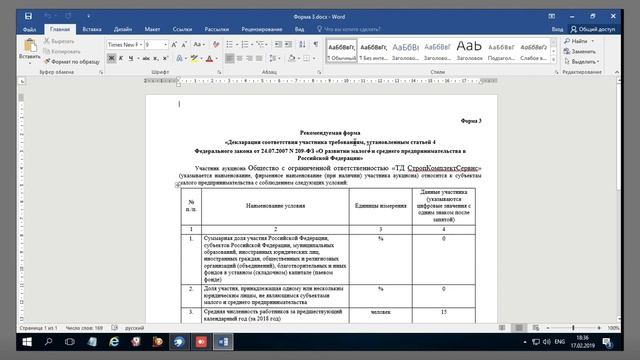This screenshot has height=360, width=640.
Task: Click the numbered list icon
Action: 245,44
